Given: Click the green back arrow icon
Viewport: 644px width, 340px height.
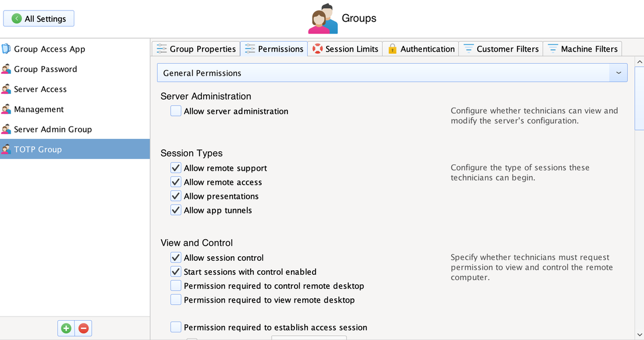Looking at the screenshot, I should [x=16, y=19].
